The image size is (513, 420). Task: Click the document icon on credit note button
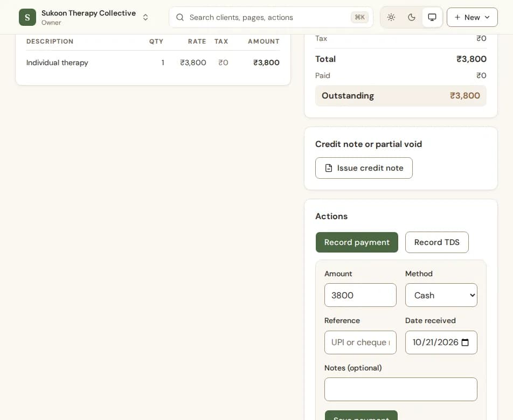(329, 168)
